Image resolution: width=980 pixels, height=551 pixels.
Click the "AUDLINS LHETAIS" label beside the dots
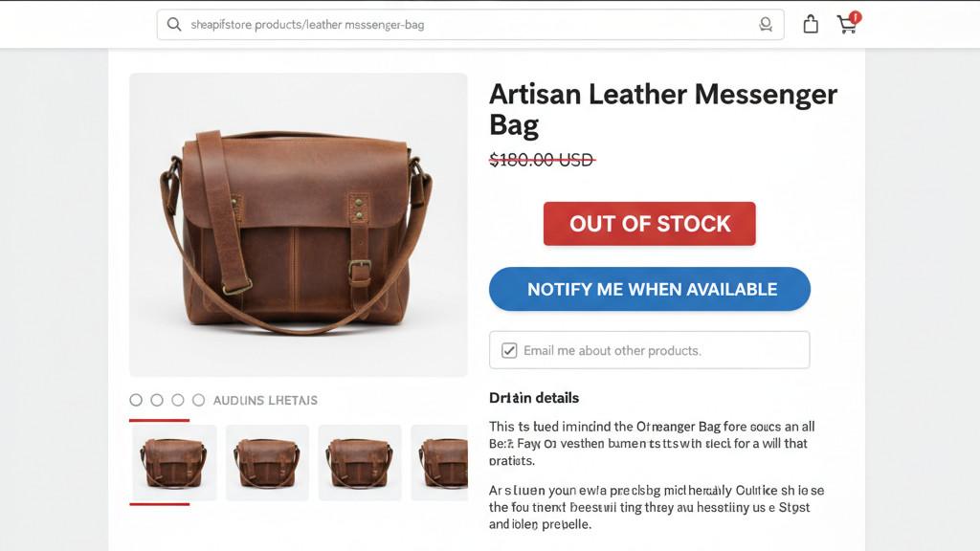coord(265,400)
